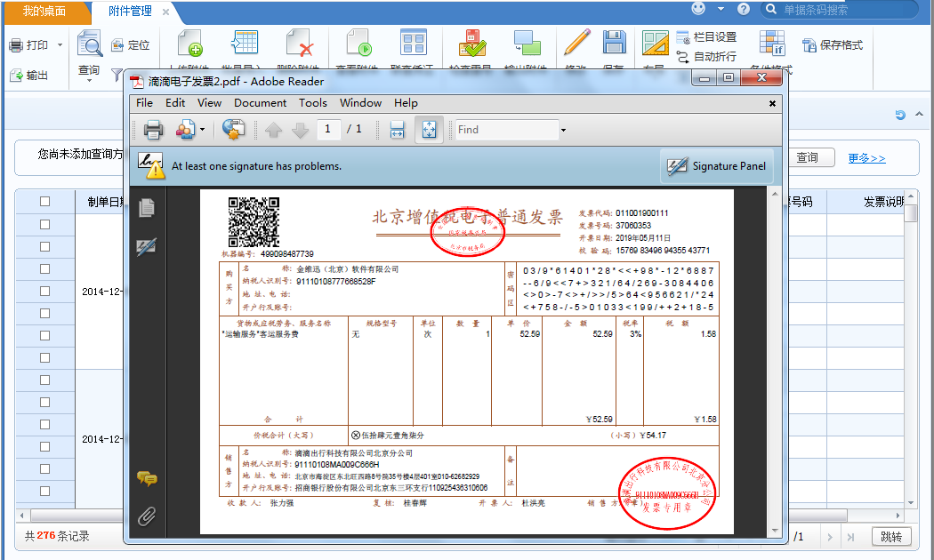Click the 自动折行 toolbar button
Screen dimensions: 934x560
coord(706,57)
